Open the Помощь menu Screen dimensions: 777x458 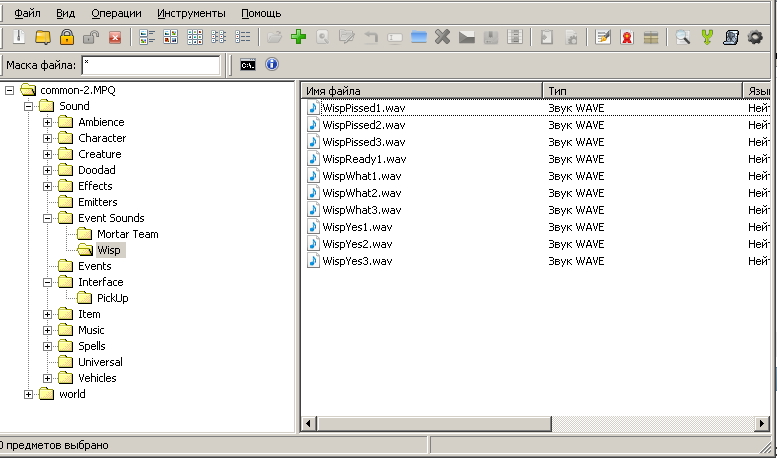pyautogui.click(x=261, y=13)
